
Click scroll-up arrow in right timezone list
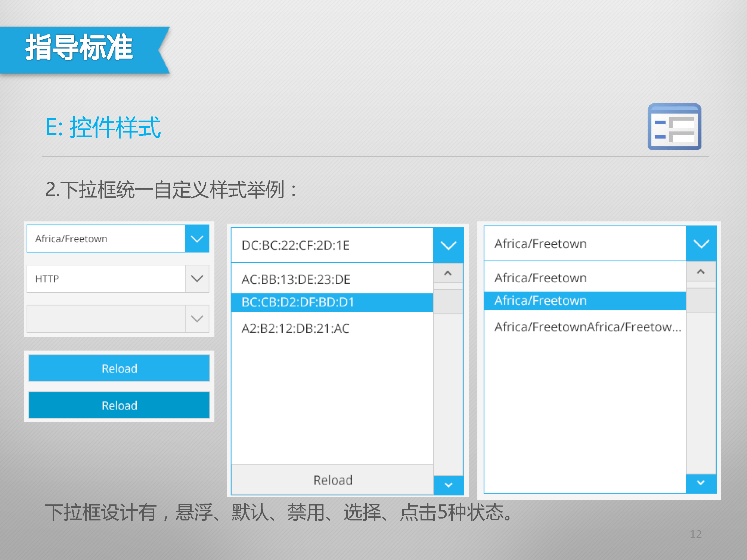click(x=701, y=271)
